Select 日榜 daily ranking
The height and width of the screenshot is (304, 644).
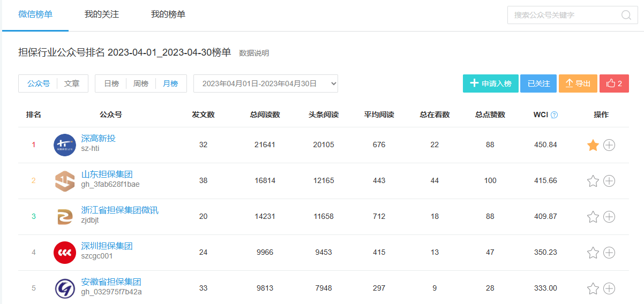[x=111, y=83]
